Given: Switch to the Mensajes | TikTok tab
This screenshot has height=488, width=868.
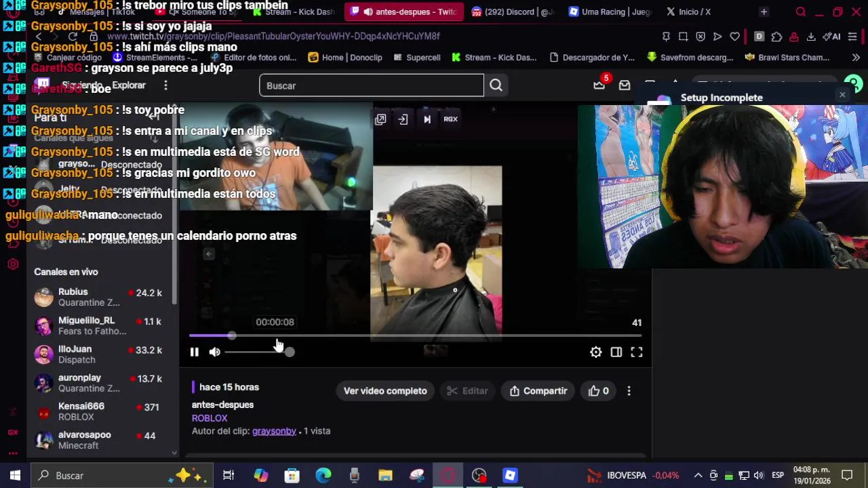Looking at the screenshot, I should (x=96, y=12).
